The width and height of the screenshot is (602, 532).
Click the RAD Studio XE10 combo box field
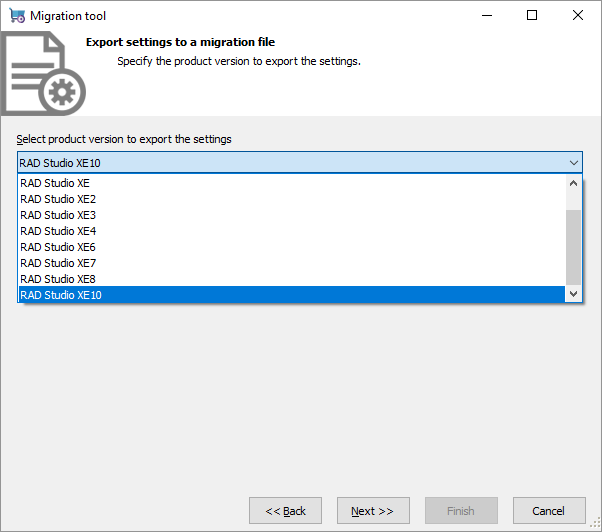point(290,163)
